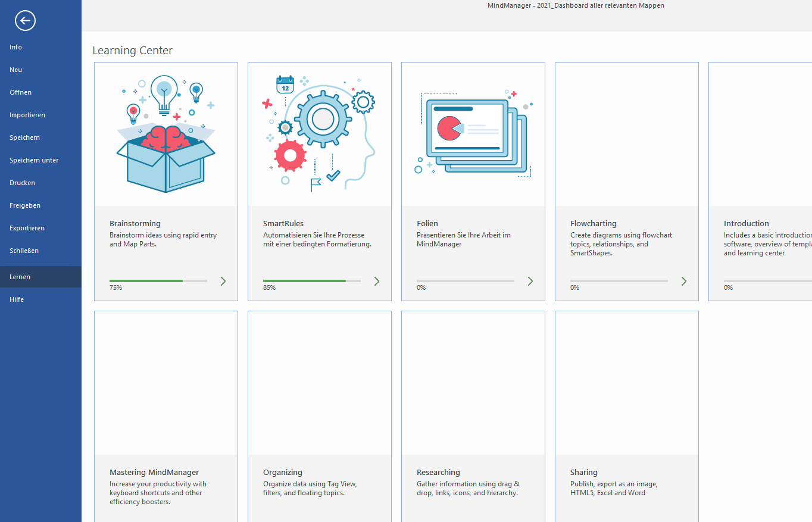Click the Flowcharting green chevron arrow
Viewport: 812px width, 522px height.
(684, 281)
